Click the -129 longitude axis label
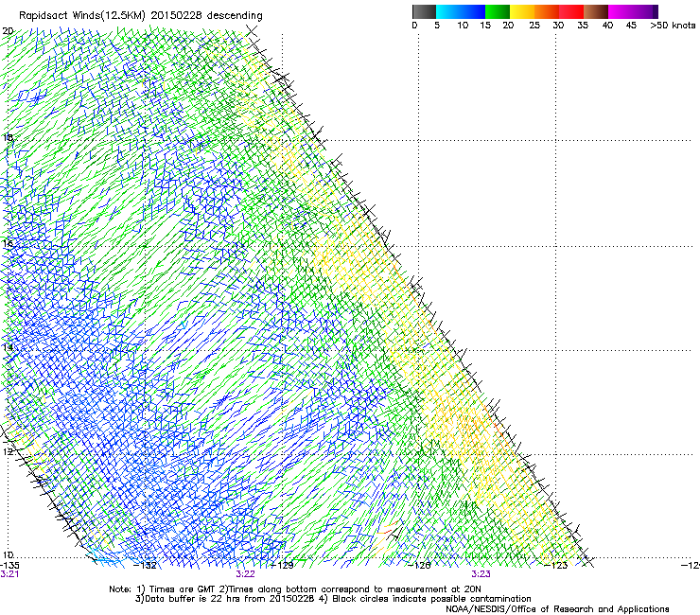Screen dimensions: 700x615 click(x=283, y=566)
